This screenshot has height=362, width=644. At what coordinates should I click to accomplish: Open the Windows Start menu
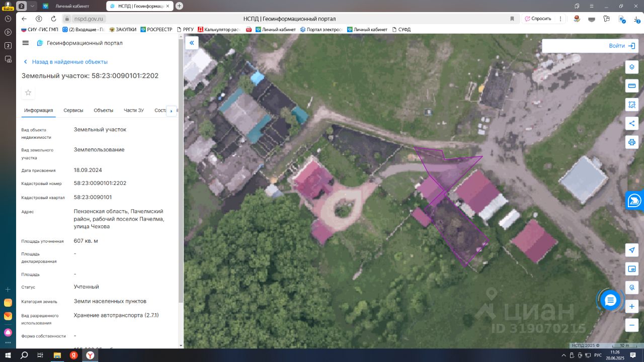[x=8, y=355]
